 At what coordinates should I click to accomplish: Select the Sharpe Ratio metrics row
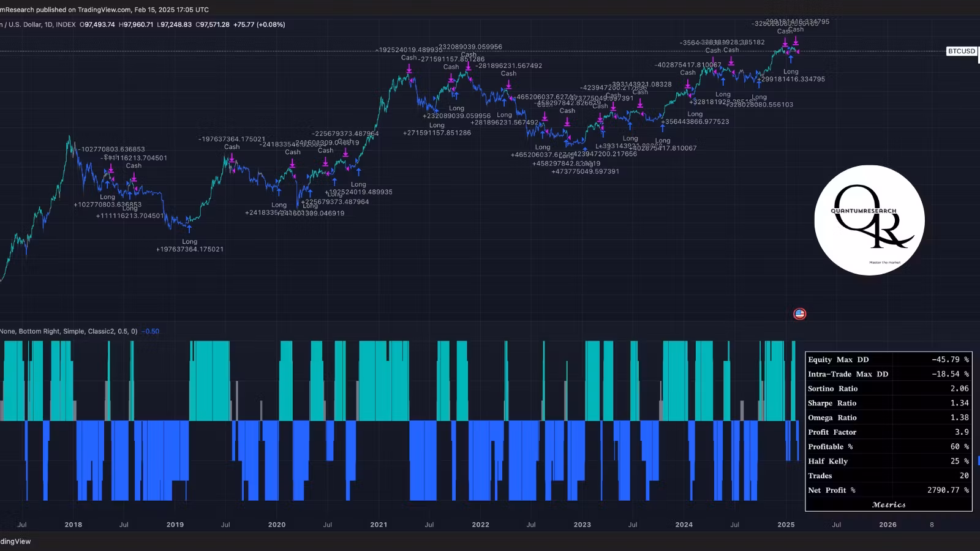tap(888, 403)
